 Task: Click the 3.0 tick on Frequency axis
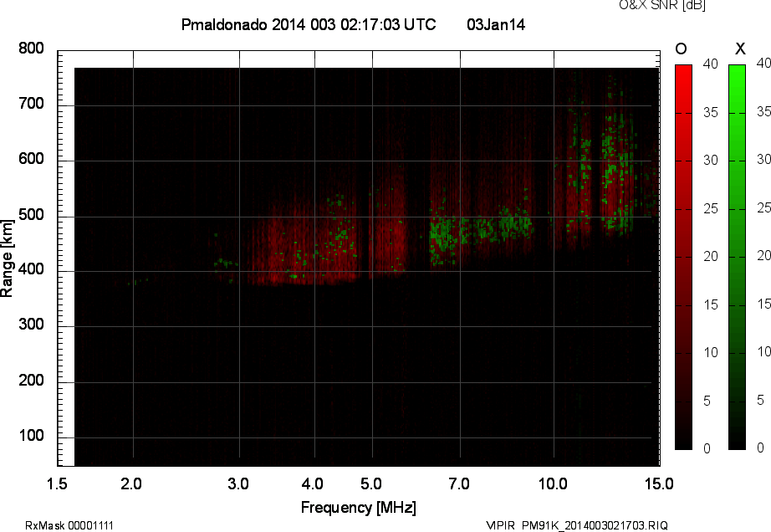(238, 484)
